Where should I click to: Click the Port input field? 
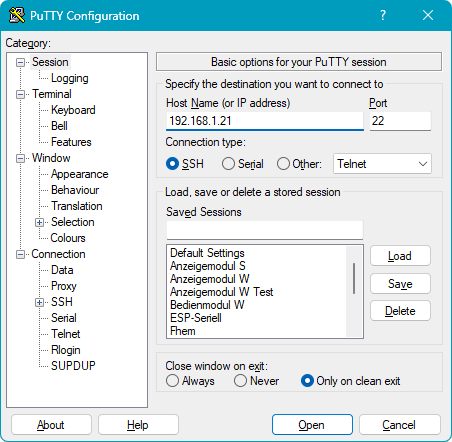click(x=400, y=121)
